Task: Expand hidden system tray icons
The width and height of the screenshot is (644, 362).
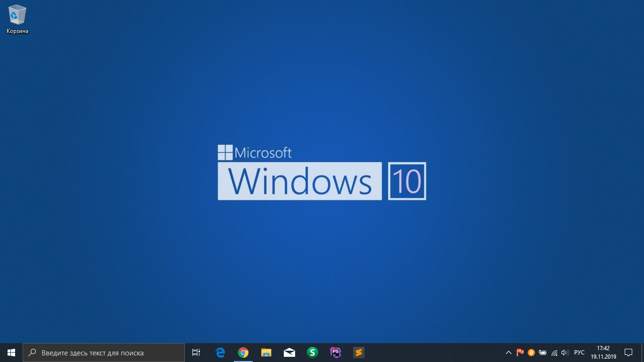Action: (509, 353)
